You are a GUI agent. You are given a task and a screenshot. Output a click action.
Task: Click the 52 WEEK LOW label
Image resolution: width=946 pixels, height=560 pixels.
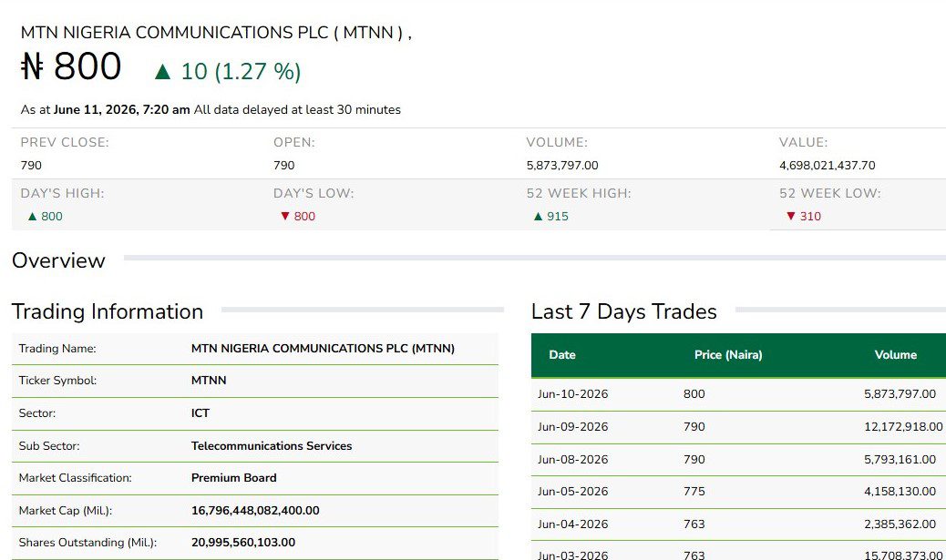[829, 194]
